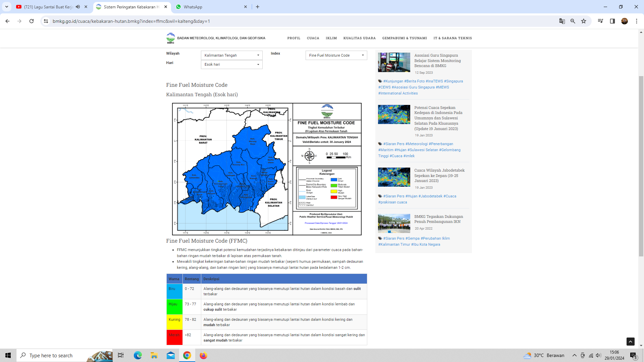This screenshot has width=644, height=362.
Task: Open thumbnail of the Asosiasi Guru Singapura article
Action: [394, 62]
